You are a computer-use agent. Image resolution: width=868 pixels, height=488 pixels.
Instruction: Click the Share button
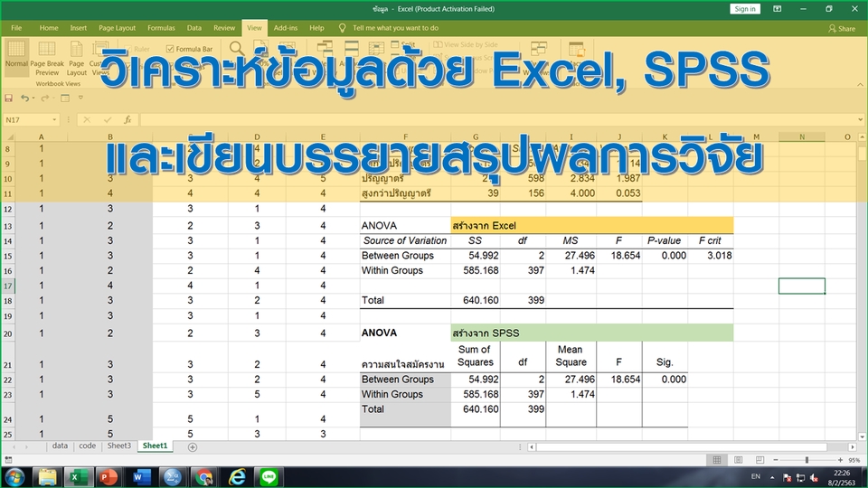tap(842, 28)
